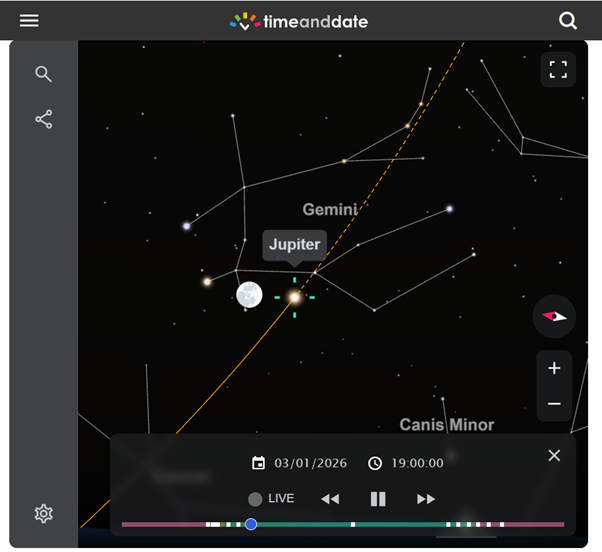Open time picker showing 19:00:00
The width and height of the screenshot is (602, 552).
click(x=405, y=463)
